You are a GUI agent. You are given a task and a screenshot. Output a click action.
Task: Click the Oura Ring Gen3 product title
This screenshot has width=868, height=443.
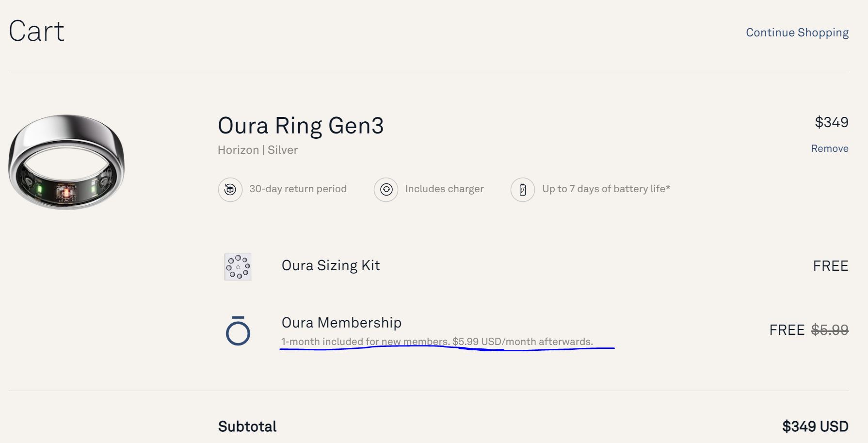point(301,126)
